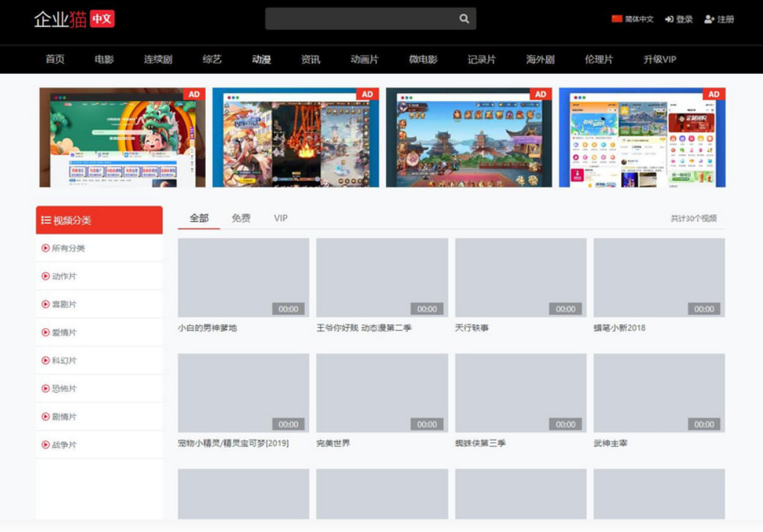Enable the 全部 filter
Image resolution: width=763 pixels, height=532 pixels.
[198, 217]
